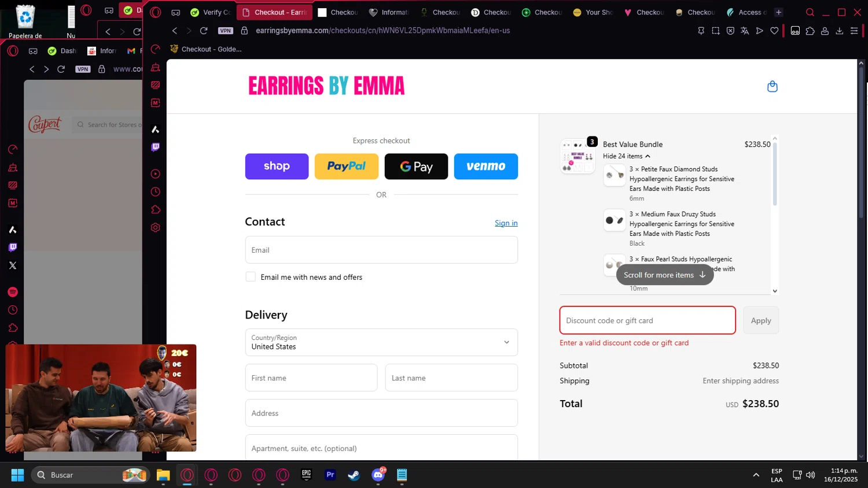
Task: Pay with the Venmo button
Action: (486, 167)
